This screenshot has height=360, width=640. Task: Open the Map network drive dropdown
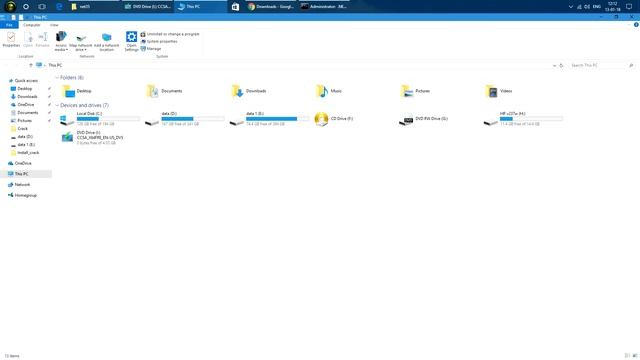click(81, 42)
